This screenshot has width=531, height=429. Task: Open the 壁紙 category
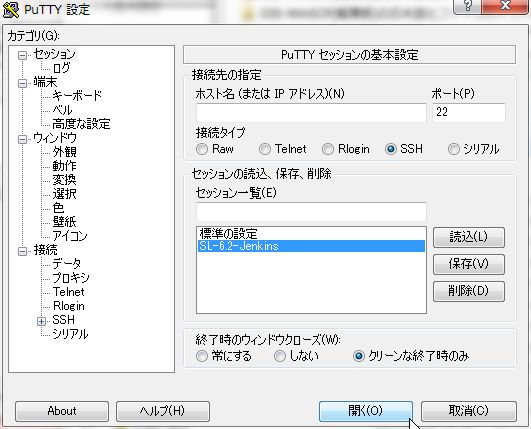click(64, 222)
